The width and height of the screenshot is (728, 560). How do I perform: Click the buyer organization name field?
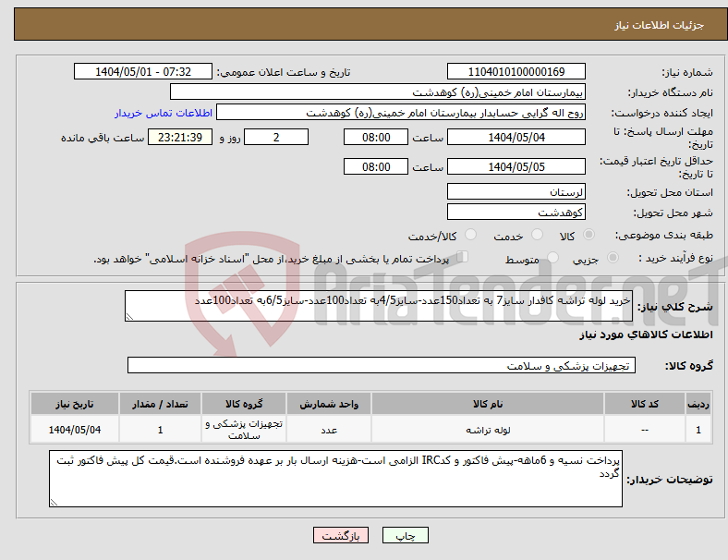click(x=378, y=91)
